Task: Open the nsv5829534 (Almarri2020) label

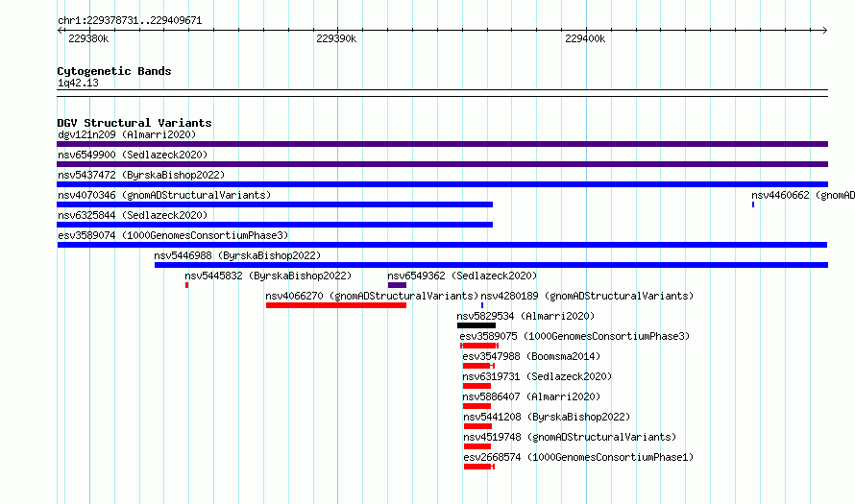Action: [x=525, y=316]
